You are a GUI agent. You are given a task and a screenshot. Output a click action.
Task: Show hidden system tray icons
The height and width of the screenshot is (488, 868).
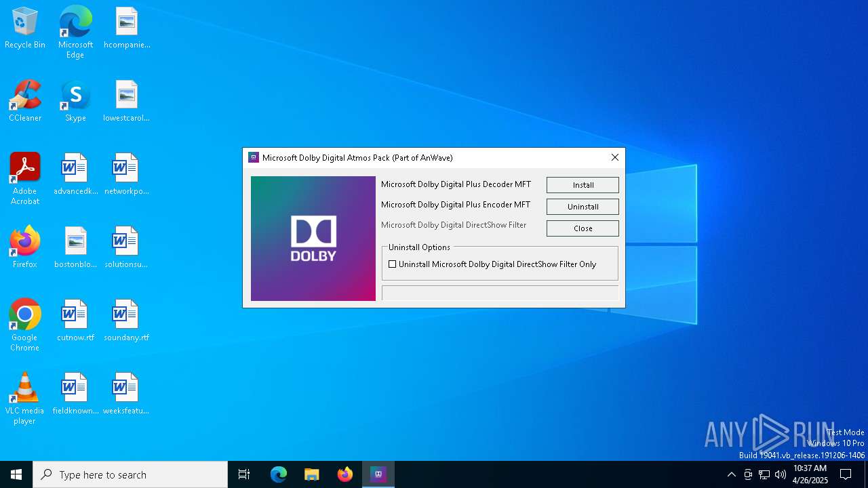click(x=731, y=474)
